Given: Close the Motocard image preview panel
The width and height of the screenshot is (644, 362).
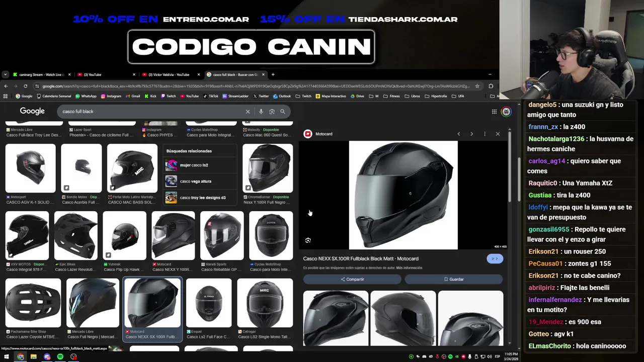Looking at the screenshot, I should 498,134.
